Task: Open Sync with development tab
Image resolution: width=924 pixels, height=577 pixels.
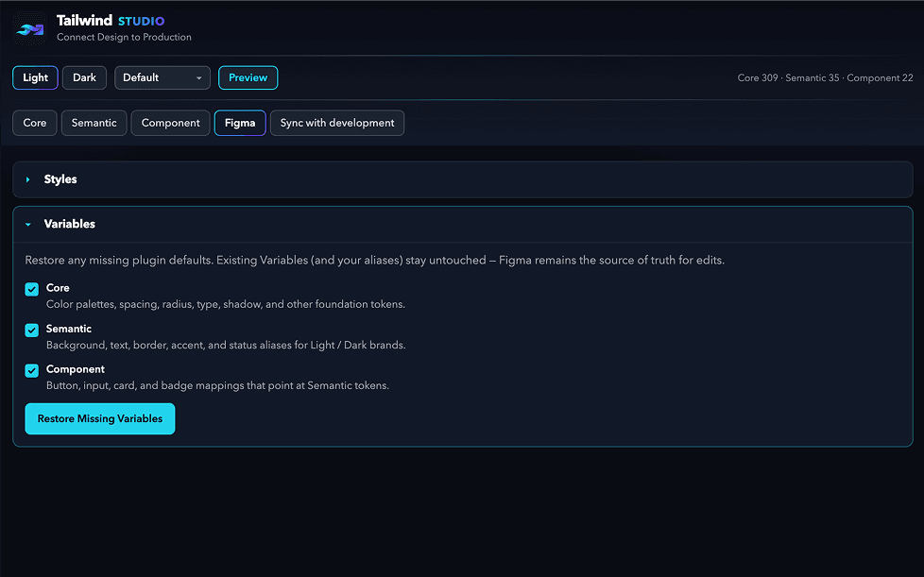Action: tap(337, 123)
